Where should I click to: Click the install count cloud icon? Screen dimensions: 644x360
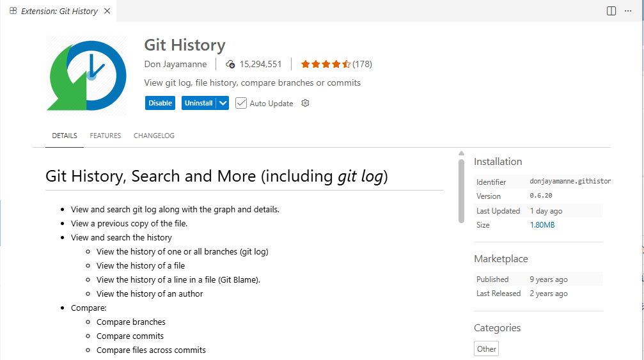tap(231, 65)
